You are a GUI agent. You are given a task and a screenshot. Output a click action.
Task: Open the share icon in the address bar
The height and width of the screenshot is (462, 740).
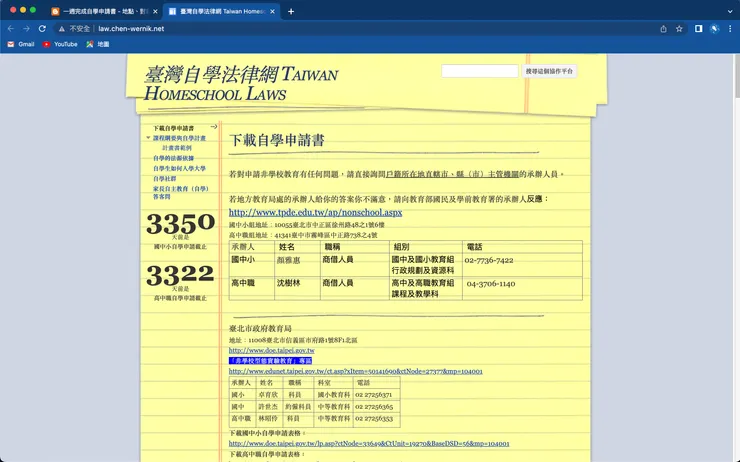click(663, 29)
